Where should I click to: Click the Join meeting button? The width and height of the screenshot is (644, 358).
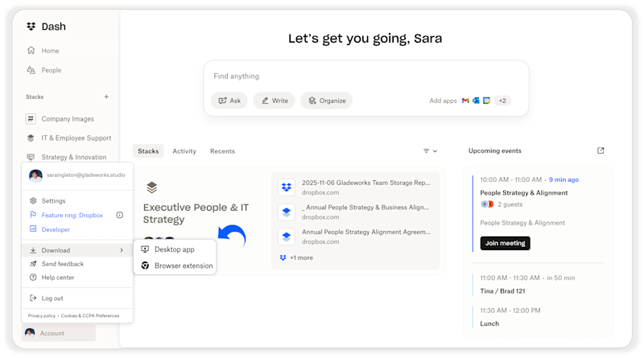coord(506,243)
